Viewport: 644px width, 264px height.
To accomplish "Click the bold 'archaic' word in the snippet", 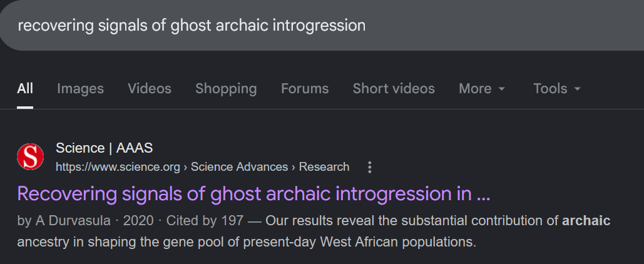I will point(586,221).
